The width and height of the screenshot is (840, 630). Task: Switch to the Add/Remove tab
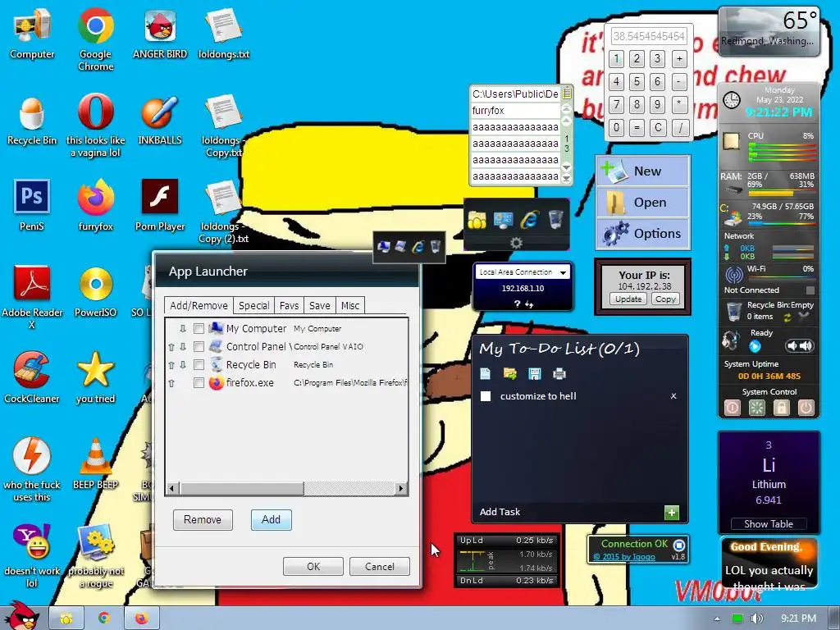point(199,305)
